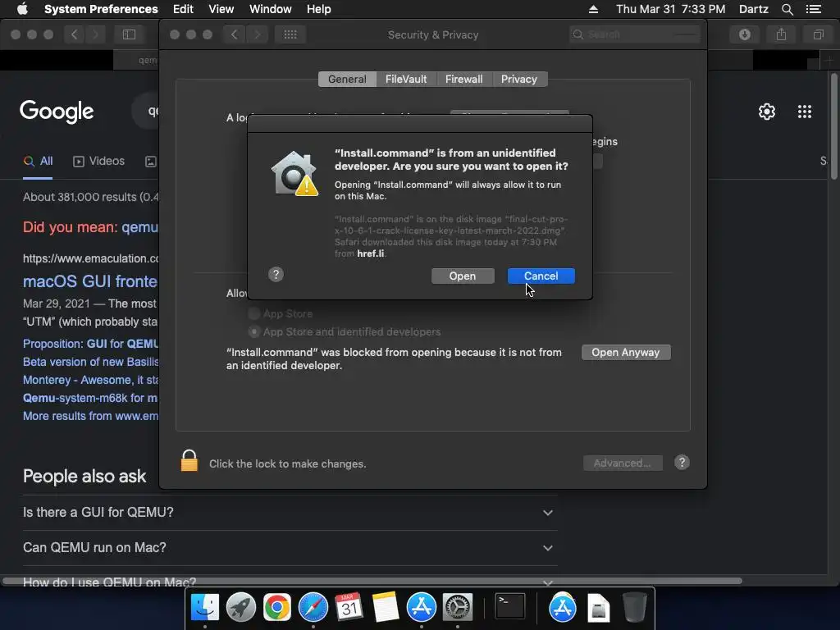Open 'Monterey - Awesome' sublink

(90, 380)
